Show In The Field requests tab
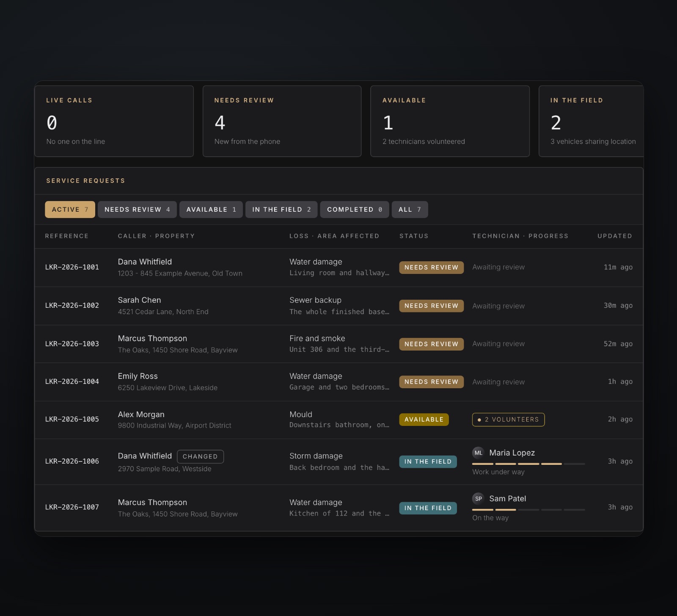Viewport: 677px width, 616px height. [x=281, y=210]
